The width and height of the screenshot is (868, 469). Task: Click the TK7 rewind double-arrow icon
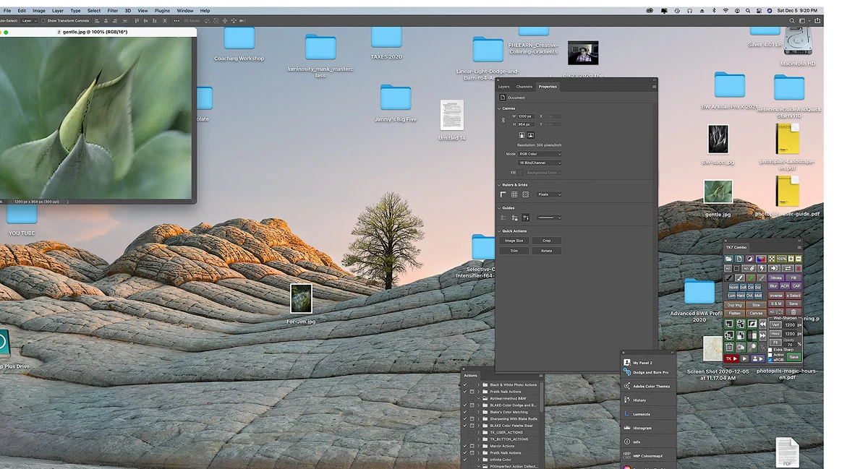[762, 324]
